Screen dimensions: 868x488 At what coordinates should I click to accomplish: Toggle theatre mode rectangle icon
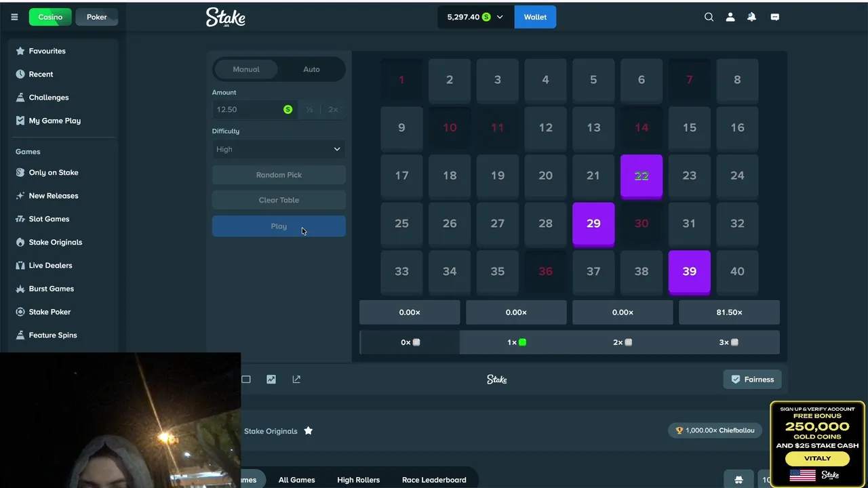point(246,380)
